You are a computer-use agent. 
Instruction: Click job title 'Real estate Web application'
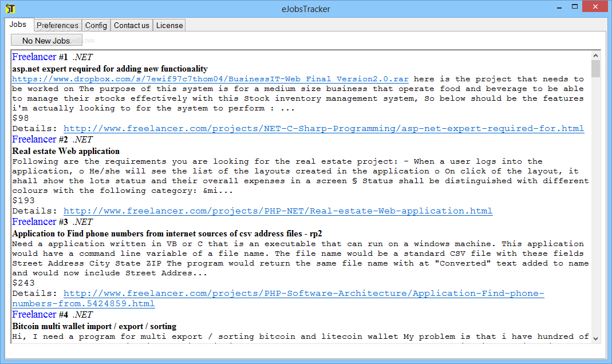pyautogui.click(x=66, y=151)
